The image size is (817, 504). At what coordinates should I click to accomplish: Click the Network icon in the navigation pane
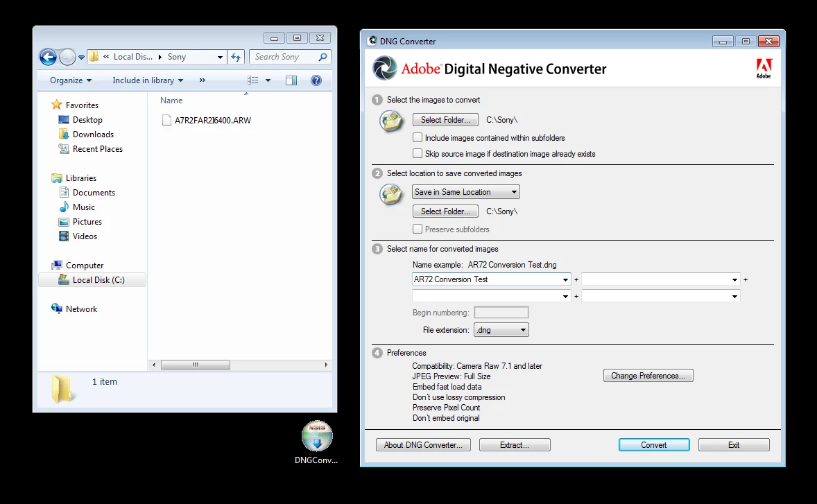tap(57, 309)
